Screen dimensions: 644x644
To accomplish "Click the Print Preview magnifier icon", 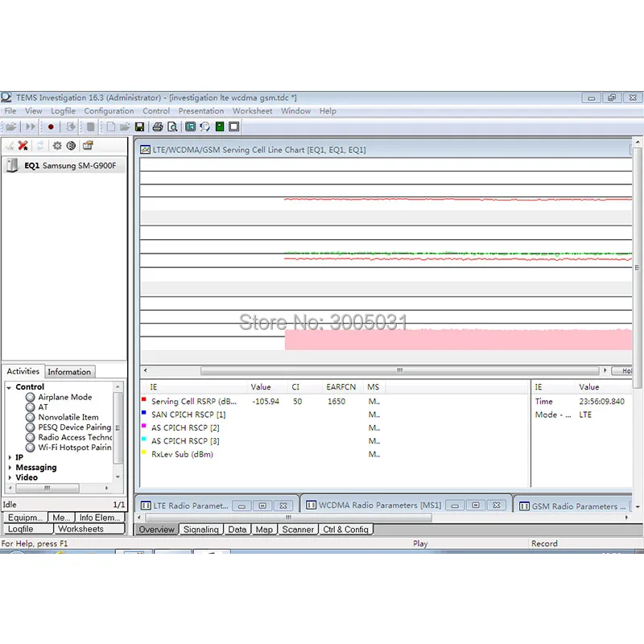I will coord(173,127).
